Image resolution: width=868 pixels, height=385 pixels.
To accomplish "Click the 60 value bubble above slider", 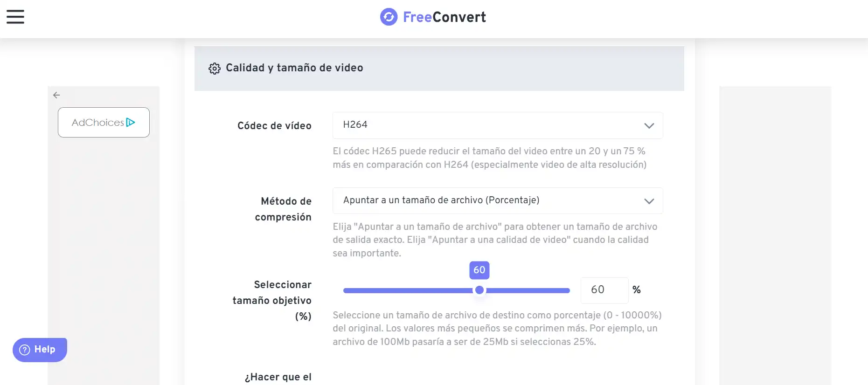I will [479, 270].
